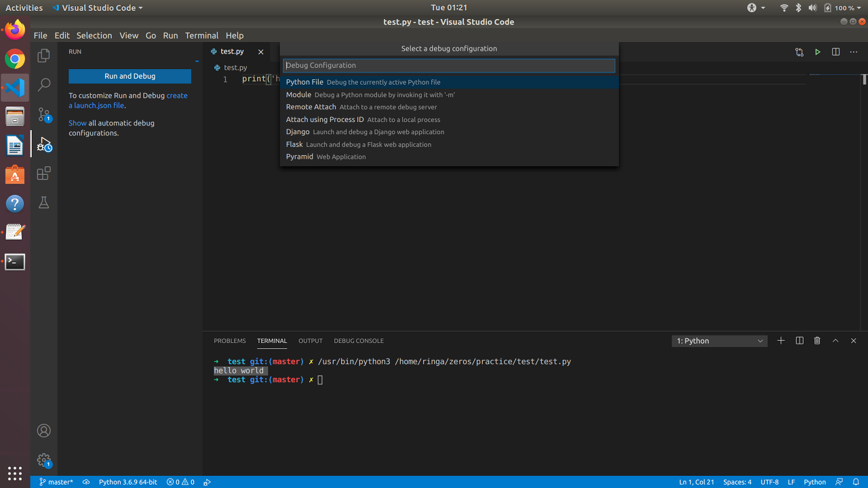868x488 pixels.
Task: Change indentation setting Spaces: 4
Action: coord(737,482)
